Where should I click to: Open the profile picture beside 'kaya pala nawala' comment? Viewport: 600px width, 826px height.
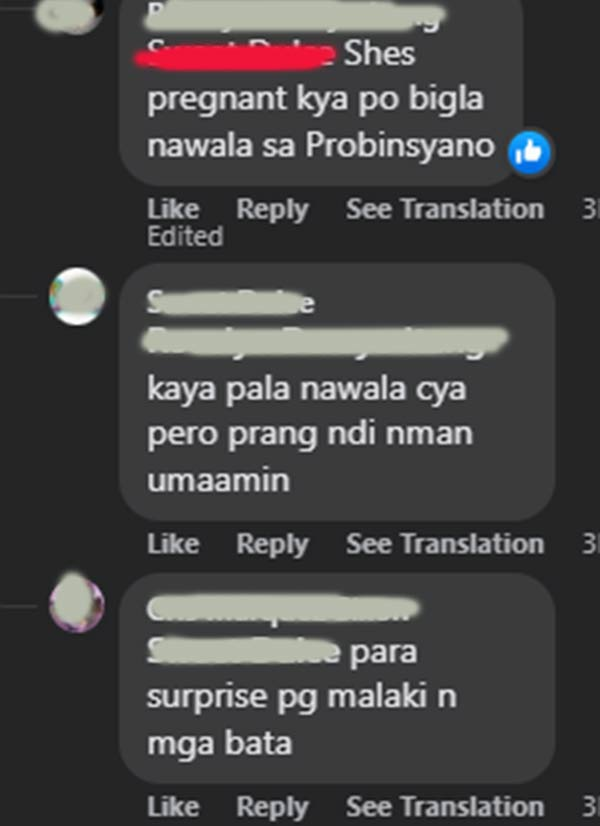[77, 296]
